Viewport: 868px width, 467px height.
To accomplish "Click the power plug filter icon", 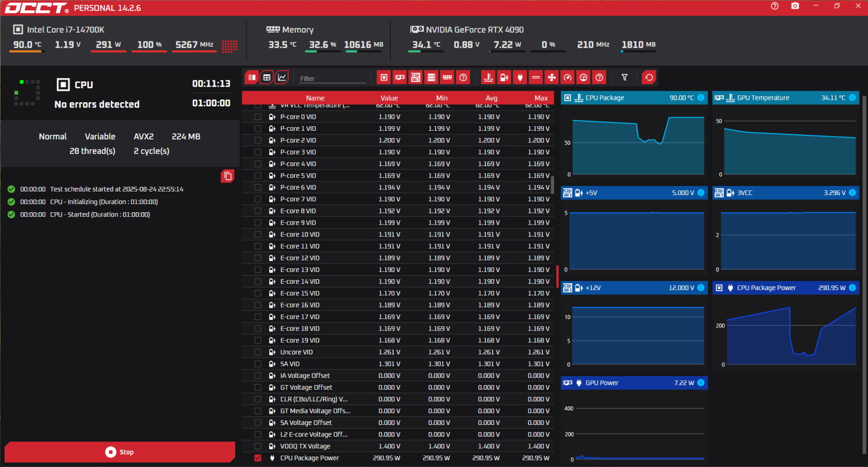I will [520, 78].
